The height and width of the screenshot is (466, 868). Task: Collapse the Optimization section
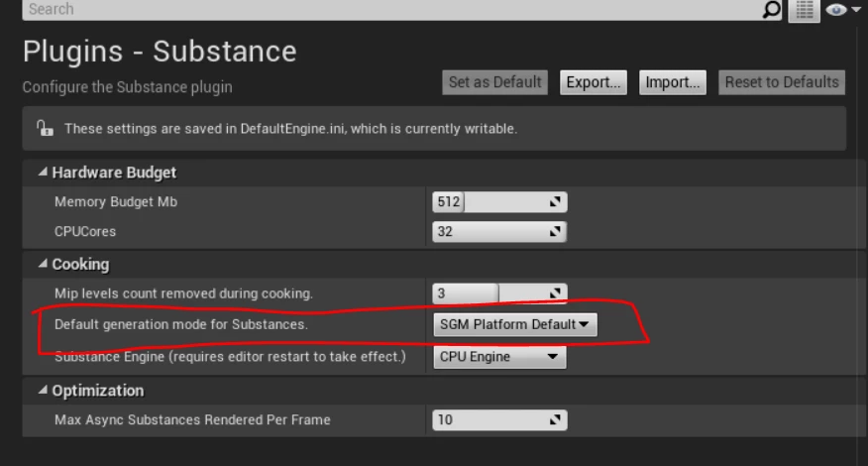click(43, 391)
